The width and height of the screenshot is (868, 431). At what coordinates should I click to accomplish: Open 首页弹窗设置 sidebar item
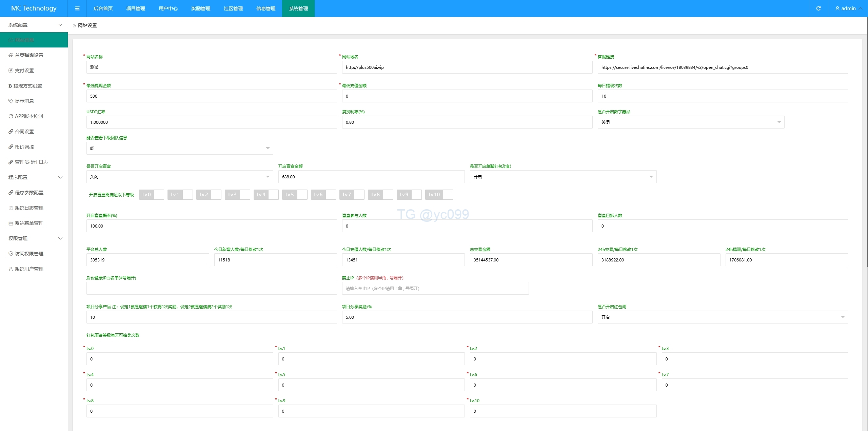[29, 55]
